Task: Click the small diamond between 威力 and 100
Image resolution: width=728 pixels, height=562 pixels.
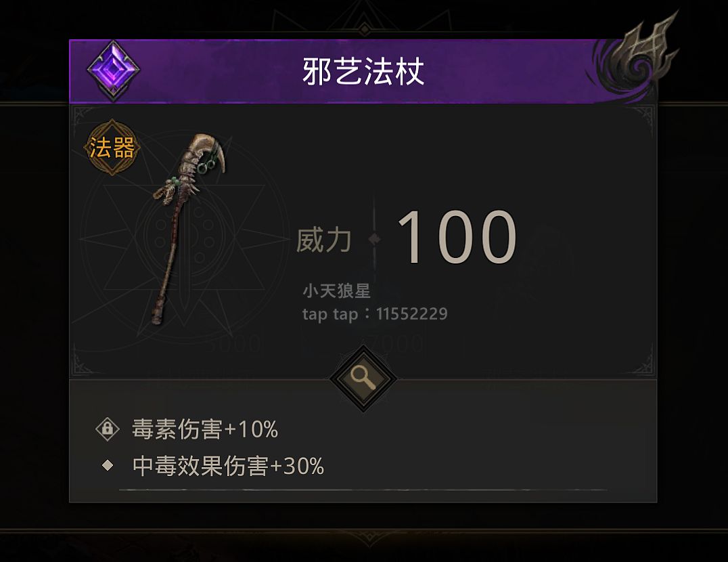Action: click(374, 239)
